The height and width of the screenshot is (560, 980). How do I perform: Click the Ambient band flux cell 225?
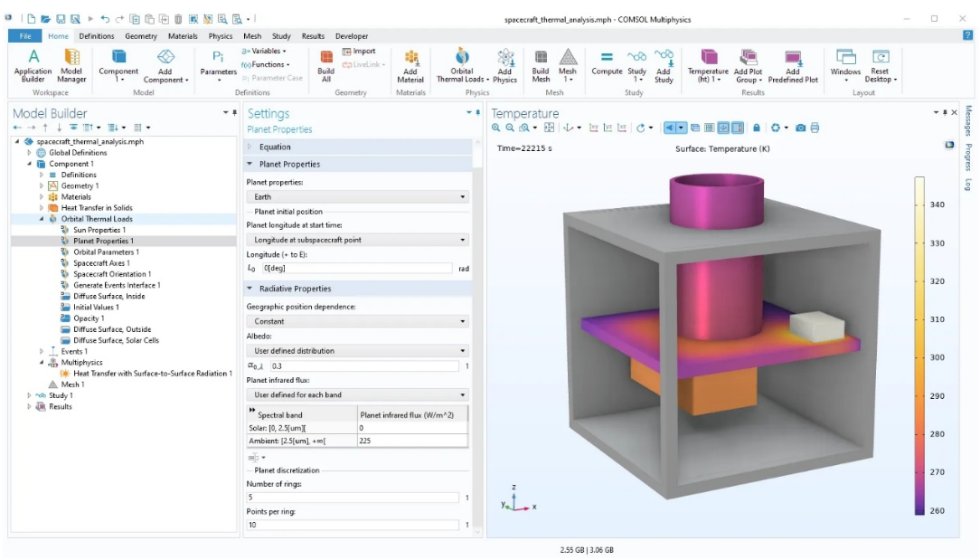(412, 441)
